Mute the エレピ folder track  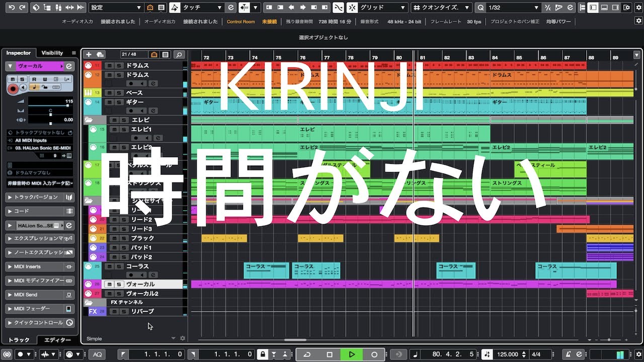pyautogui.click(x=114, y=120)
